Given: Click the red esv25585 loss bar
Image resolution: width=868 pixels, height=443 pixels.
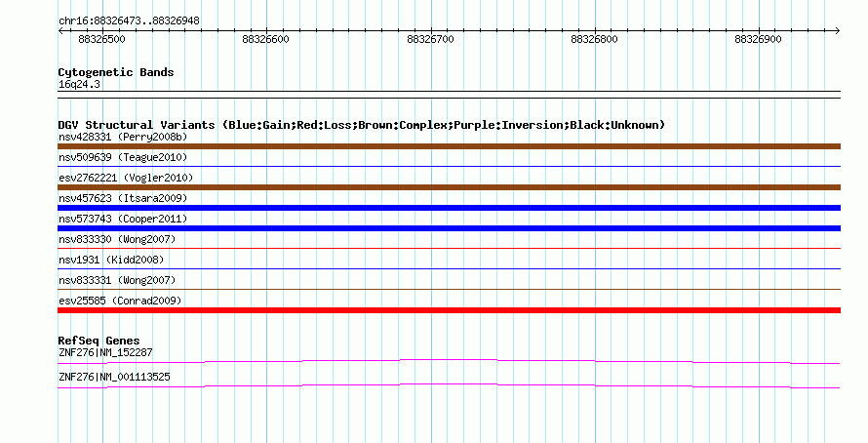Looking at the screenshot, I should 449,310.
